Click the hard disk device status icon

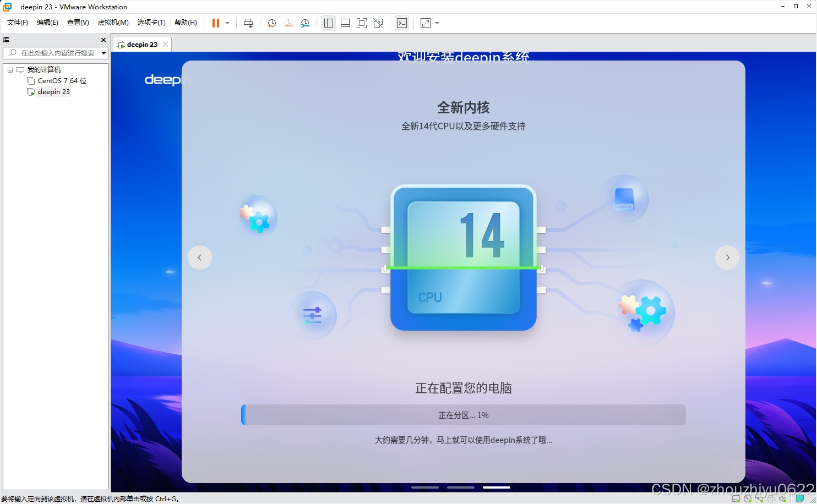point(736,499)
